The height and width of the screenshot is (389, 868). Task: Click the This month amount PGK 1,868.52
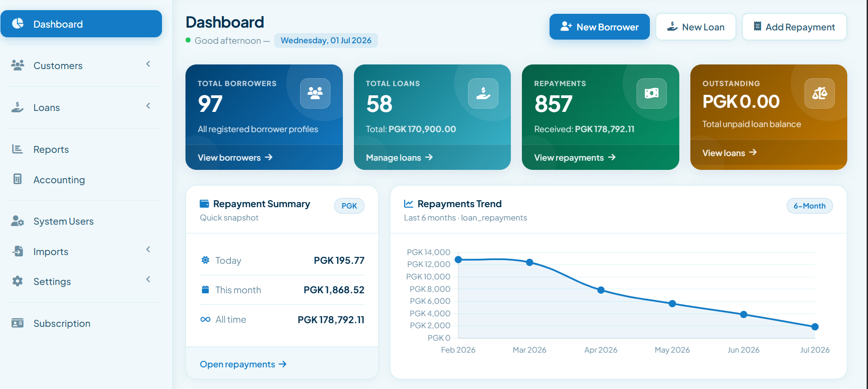coord(334,290)
